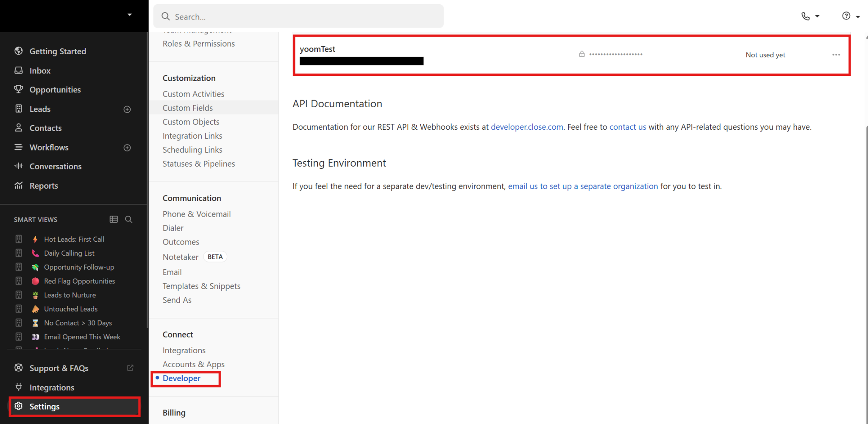Open Custom Fields settings page
The height and width of the screenshot is (424, 868).
coord(188,108)
